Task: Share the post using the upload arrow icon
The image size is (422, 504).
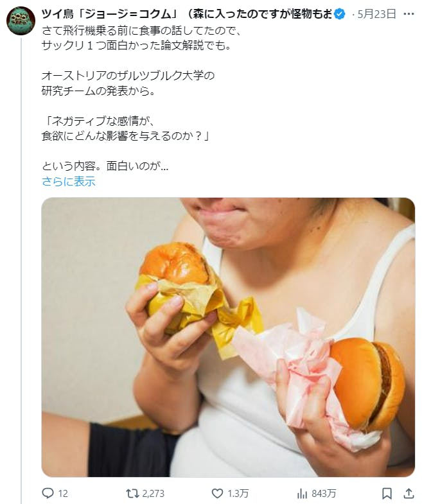Action: [x=409, y=493]
